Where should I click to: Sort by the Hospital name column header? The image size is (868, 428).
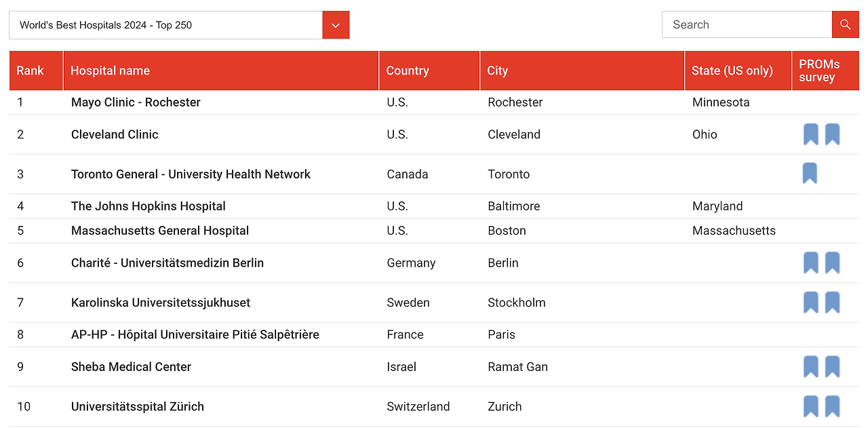[221, 71]
